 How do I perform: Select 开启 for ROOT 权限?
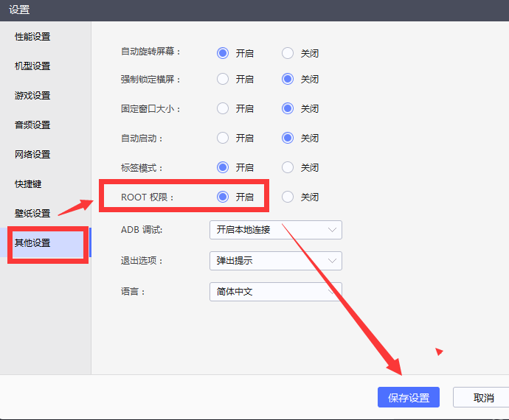(223, 197)
